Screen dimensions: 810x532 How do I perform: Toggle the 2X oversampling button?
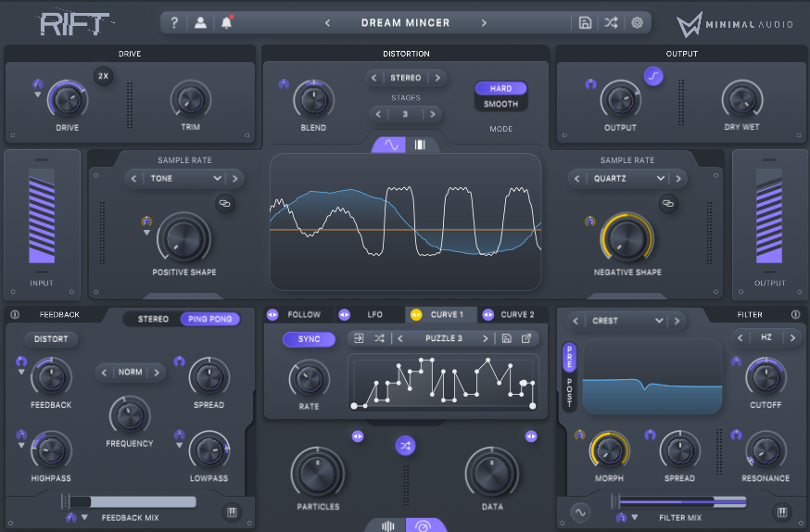(x=103, y=76)
